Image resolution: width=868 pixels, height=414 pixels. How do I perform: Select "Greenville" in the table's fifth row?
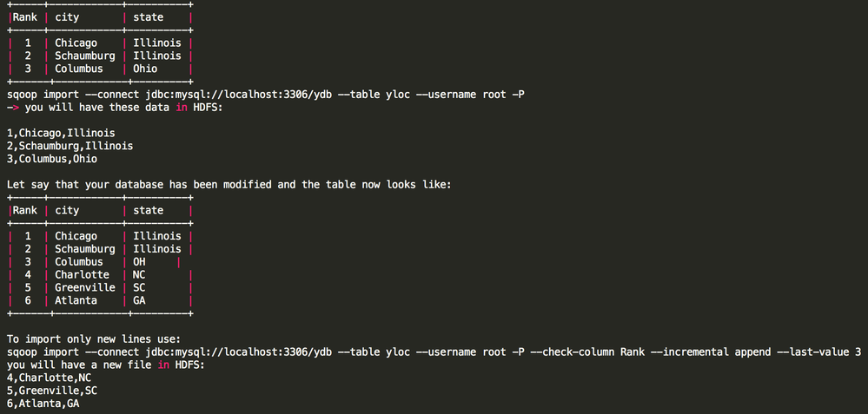click(84, 287)
